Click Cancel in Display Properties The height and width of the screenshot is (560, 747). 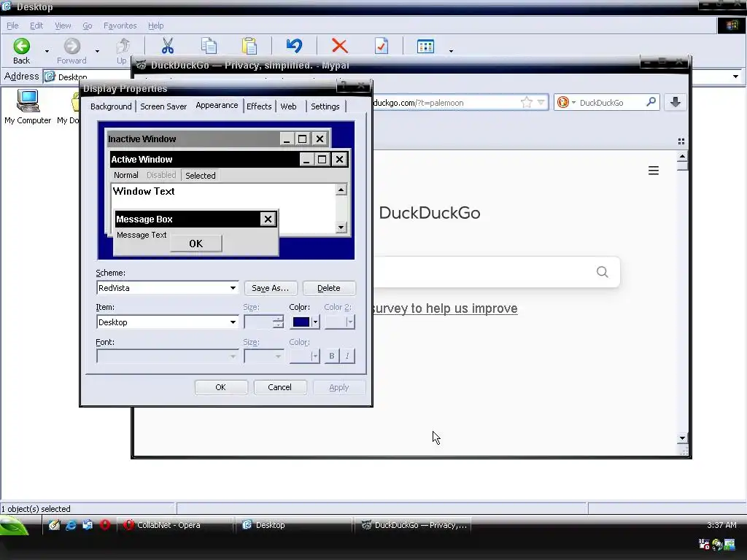click(279, 387)
